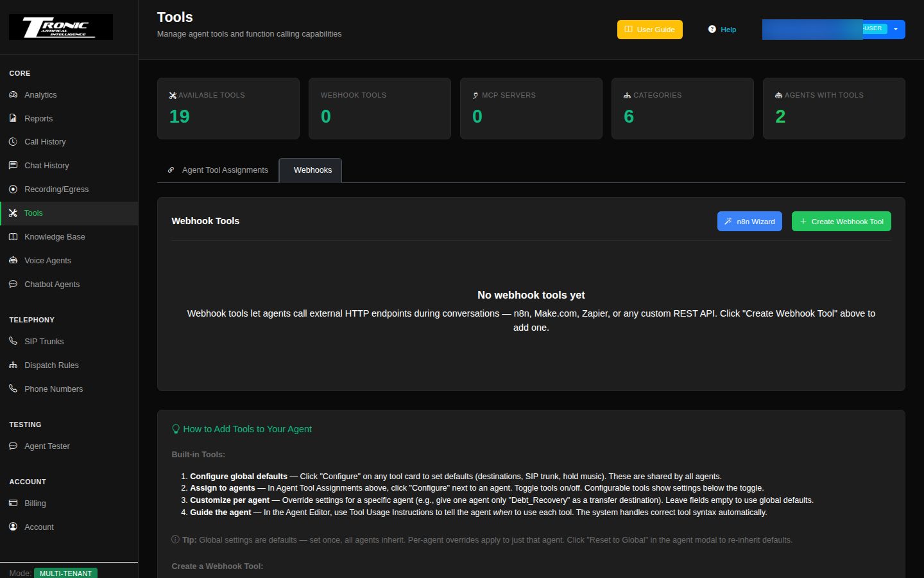Click the Phone Numbers handset icon
This screenshot has height=578, width=924.
13,389
